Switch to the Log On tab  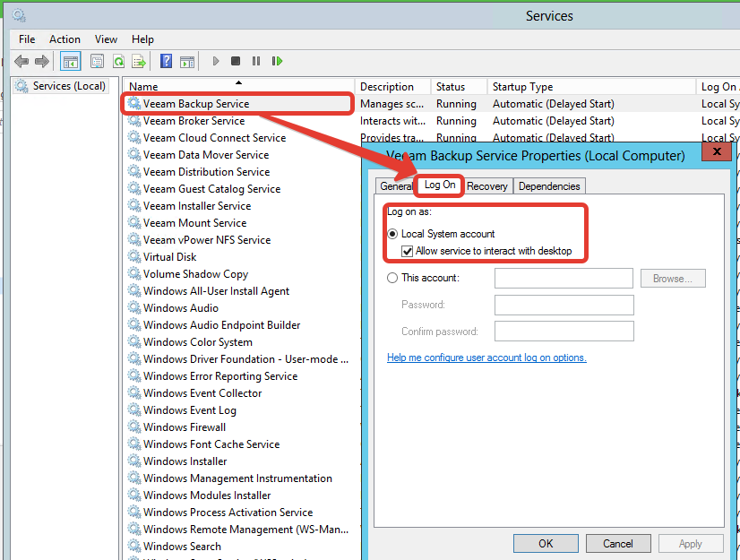[x=440, y=185]
